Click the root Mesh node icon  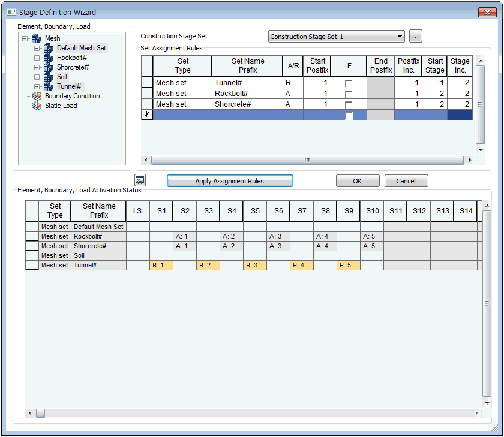[37, 38]
